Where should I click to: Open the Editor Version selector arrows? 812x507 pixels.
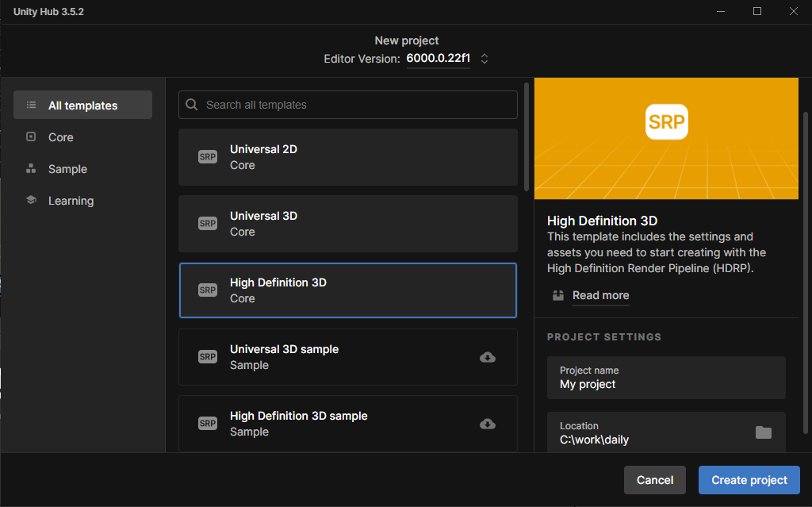pos(485,59)
